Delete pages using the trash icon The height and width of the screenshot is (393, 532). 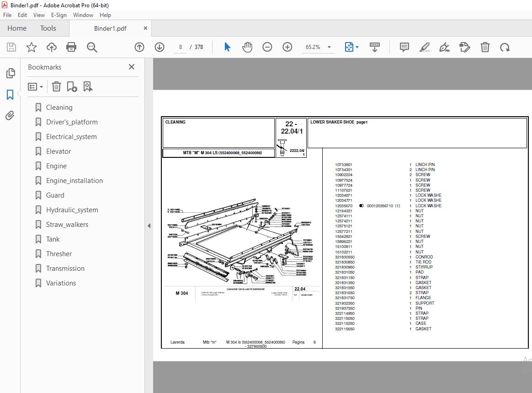tap(485, 47)
